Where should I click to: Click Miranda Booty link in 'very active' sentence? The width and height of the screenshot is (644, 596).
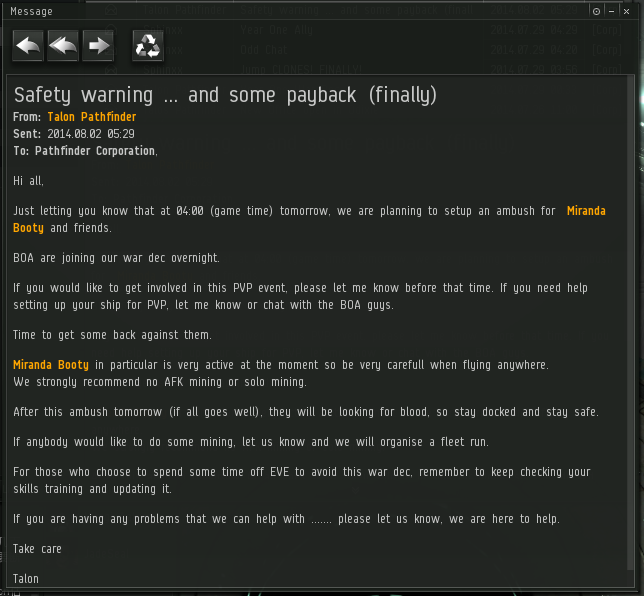(x=51, y=365)
